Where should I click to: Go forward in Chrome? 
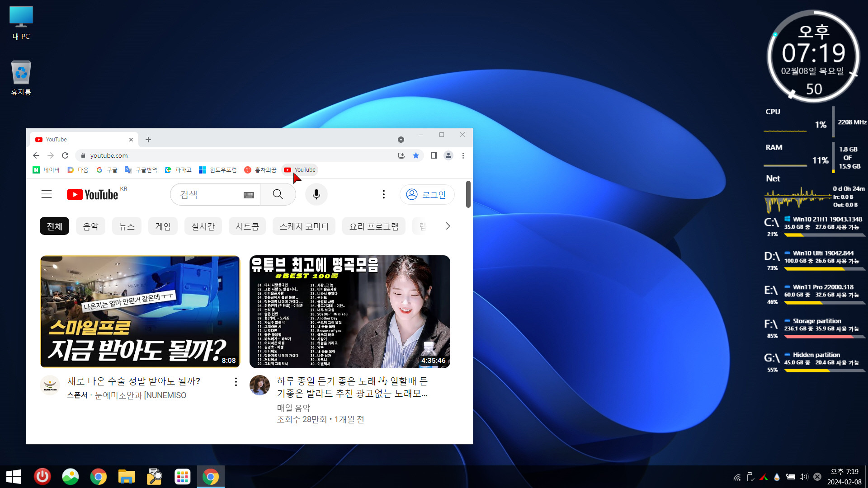point(51,155)
